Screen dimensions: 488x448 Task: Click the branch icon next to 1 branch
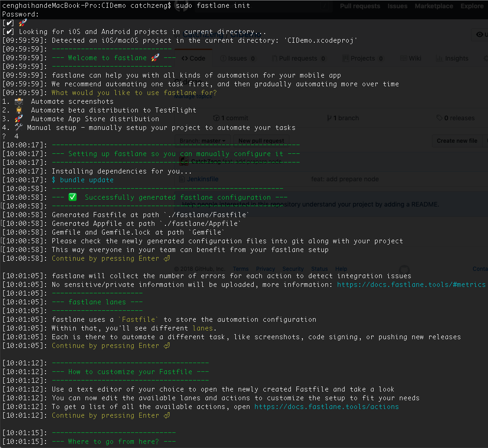329,118
